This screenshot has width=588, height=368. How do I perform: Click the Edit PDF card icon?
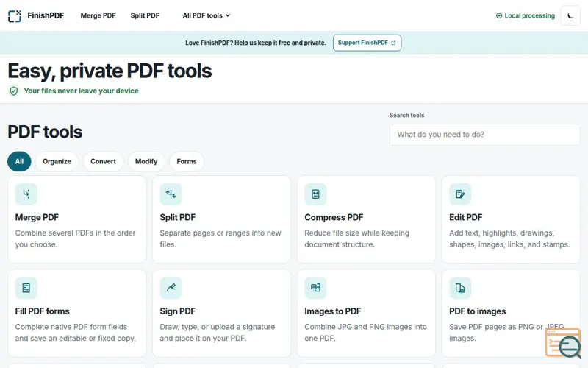(x=460, y=194)
